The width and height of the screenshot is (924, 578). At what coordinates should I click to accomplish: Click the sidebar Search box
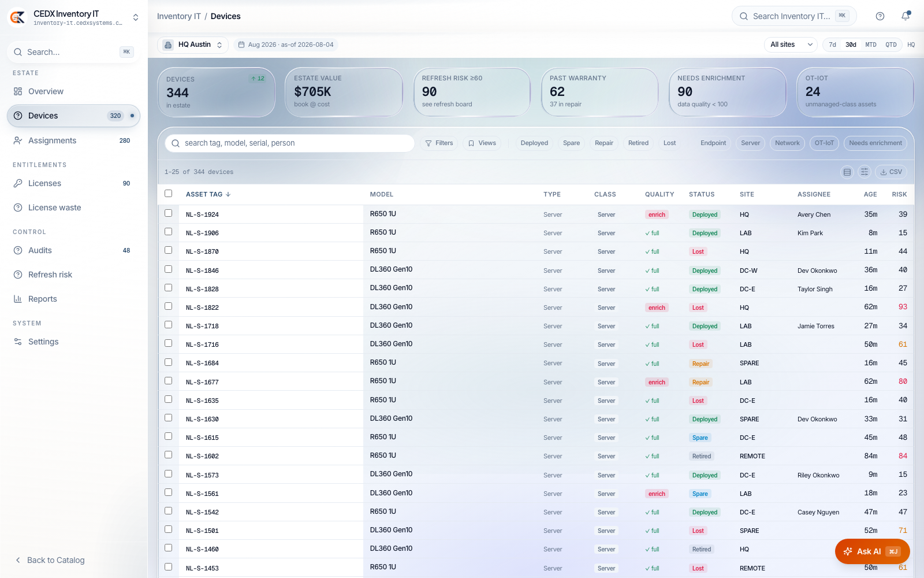point(73,52)
